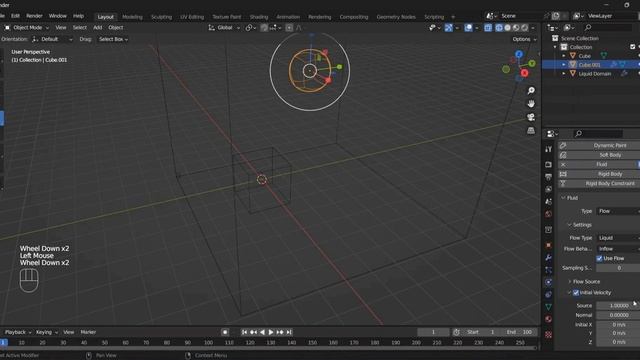Screen dimensions: 640x360
Task: Open the Texture checker properties tab
Action: click(548, 335)
